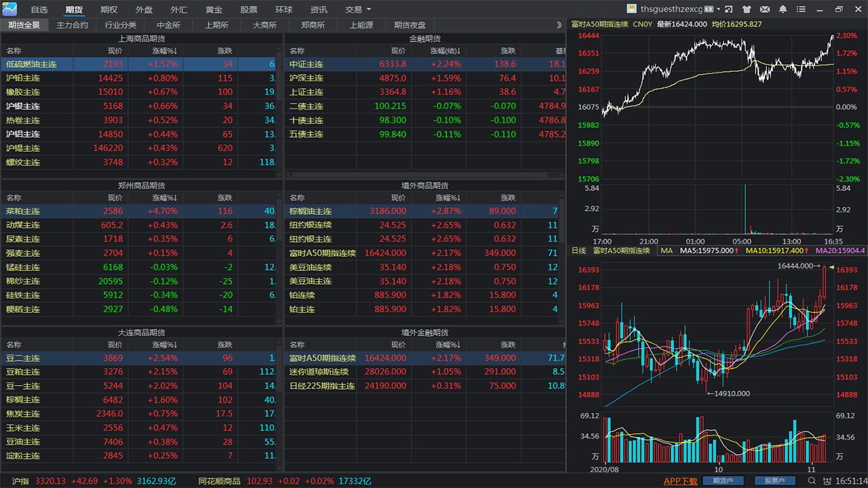Click the app logo icon at top-left
The image size is (868, 488).
pyautogui.click(x=9, y=9)
